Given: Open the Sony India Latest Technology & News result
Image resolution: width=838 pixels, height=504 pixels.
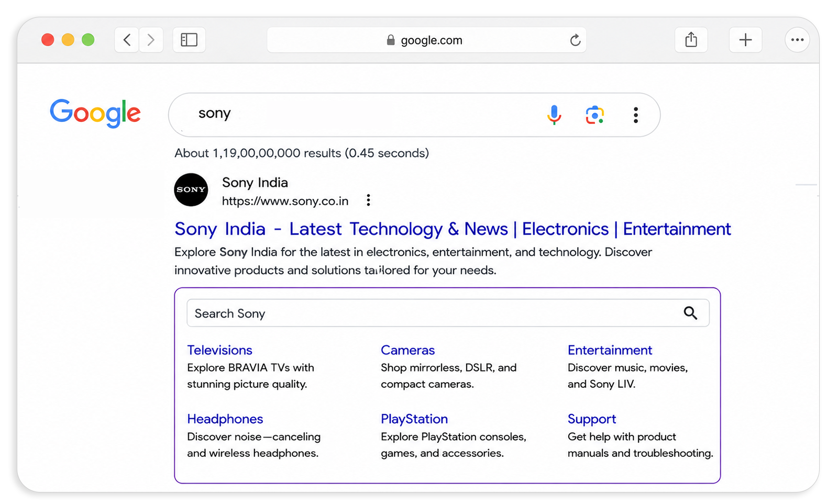Looking at the screenshot, I should pyautogui.click(x=453, y=229).
